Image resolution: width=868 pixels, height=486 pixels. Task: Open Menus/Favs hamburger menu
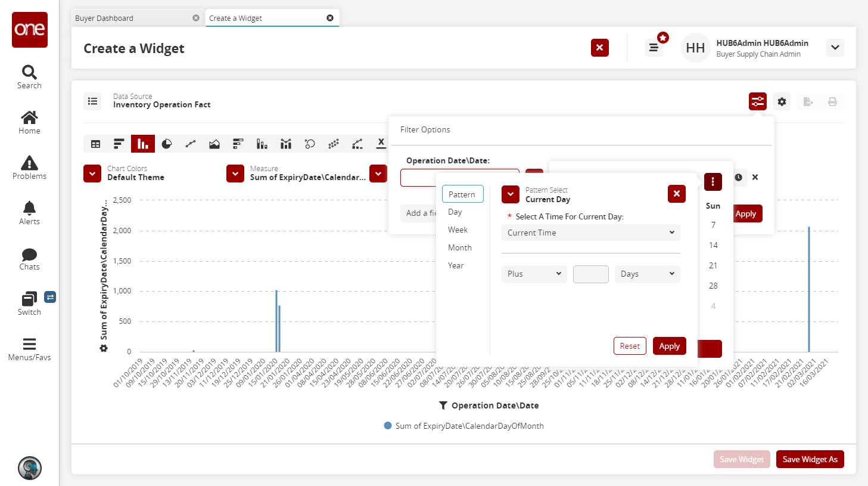(29, 349)
